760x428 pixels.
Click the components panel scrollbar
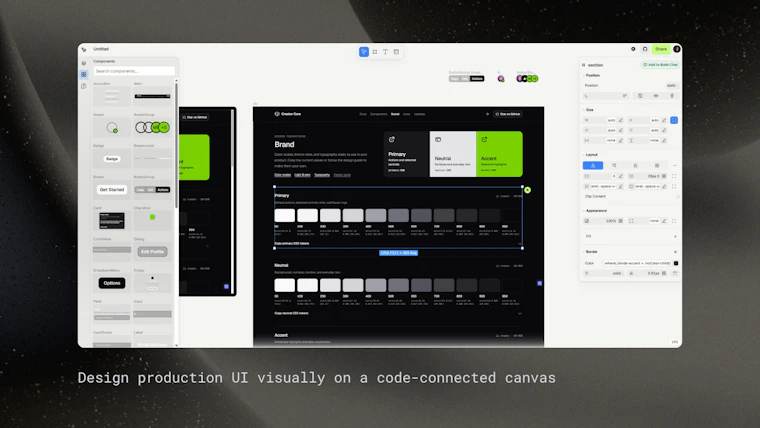[x=176, y=145]
